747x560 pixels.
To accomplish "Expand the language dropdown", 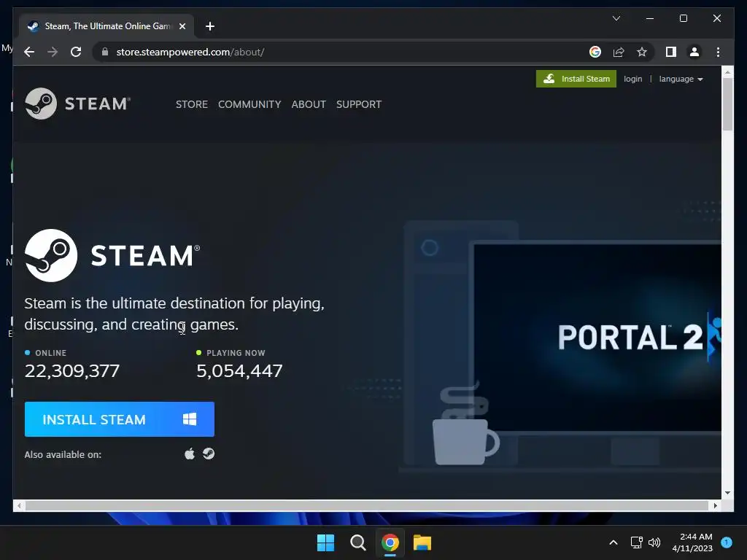I will [681, 79].
